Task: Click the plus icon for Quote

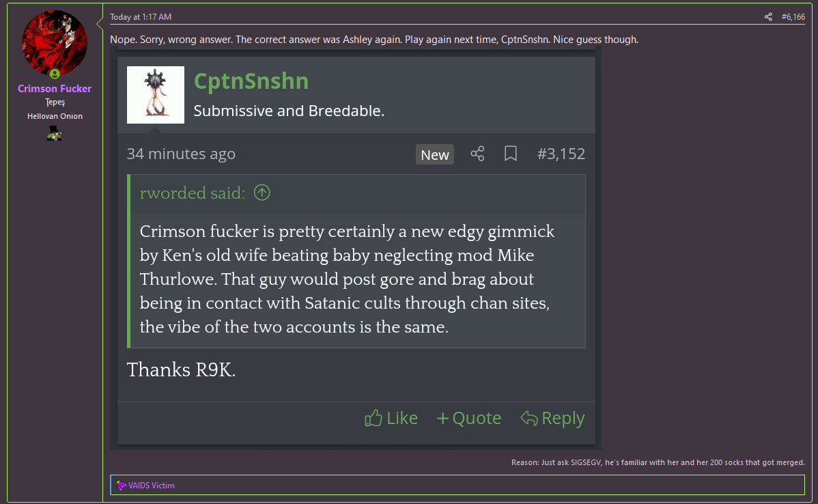Action: click(x=442, y=418)
